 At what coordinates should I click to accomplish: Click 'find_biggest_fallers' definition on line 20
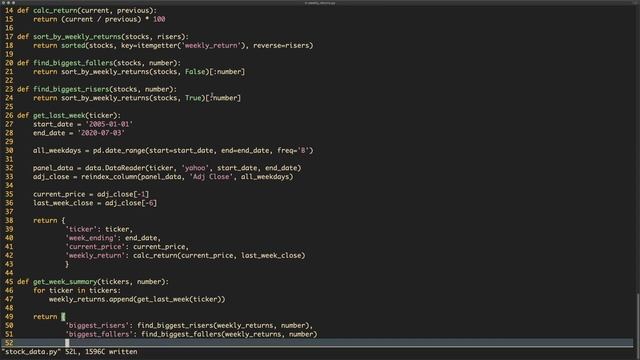tap(73, 63)
